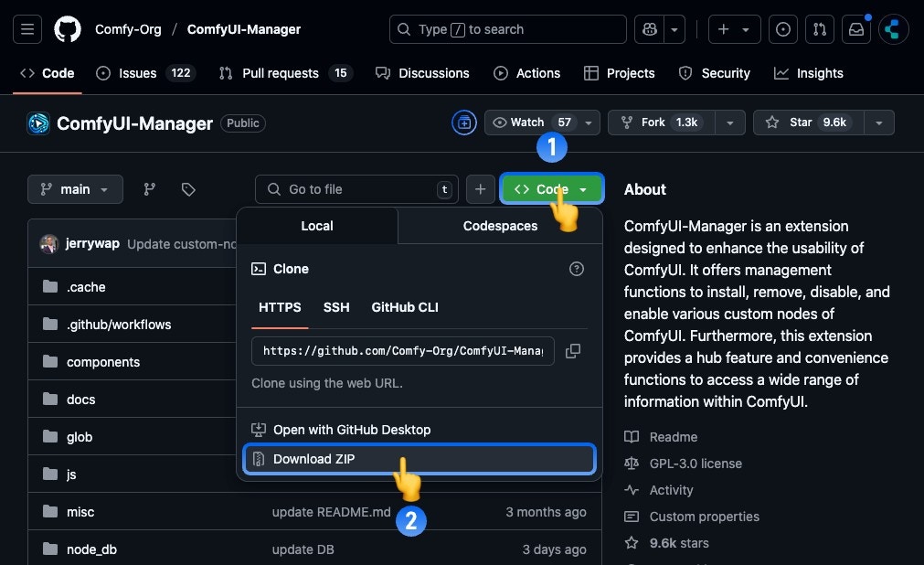Click the circular add-to-list icon near Watch

(463, 123)
